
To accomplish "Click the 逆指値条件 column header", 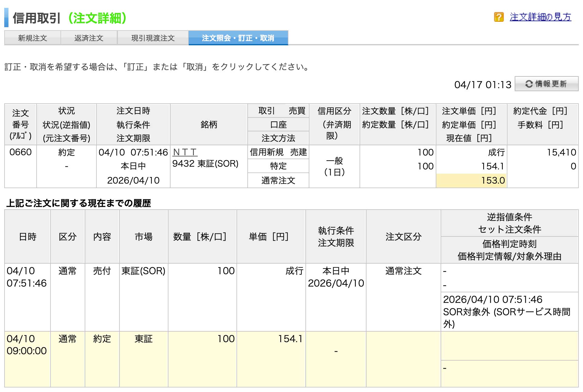I will [509, 217].
